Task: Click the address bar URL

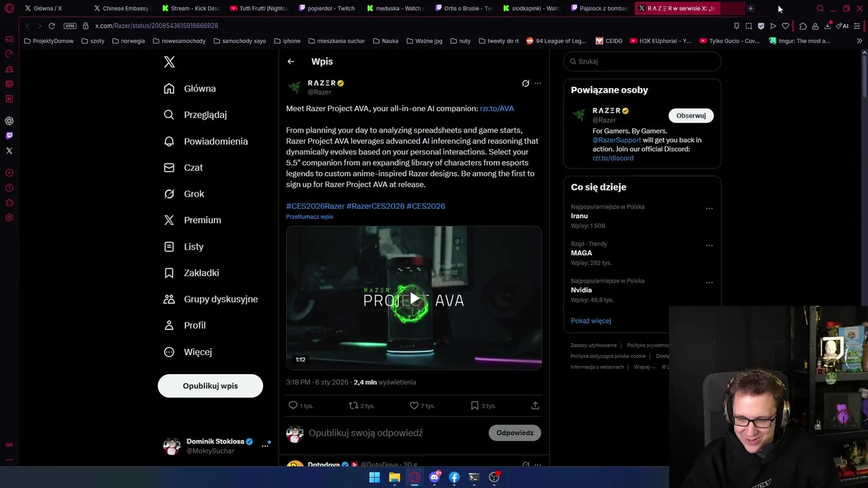Action: [x=157, y=26]
